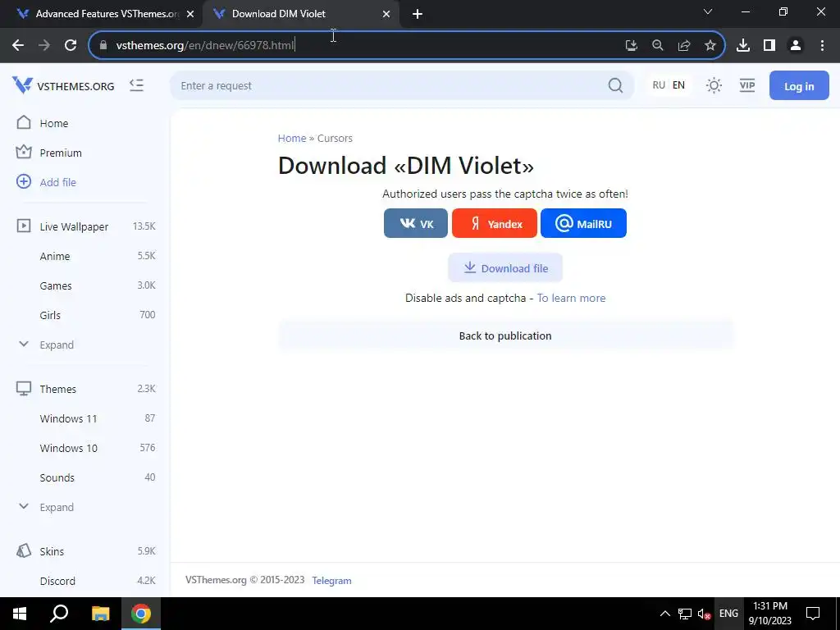The height and width of the screenshot is (630, 840).
Task: Open the Telegram footer link
Action: pyautogui.click(x=331, y=581)
